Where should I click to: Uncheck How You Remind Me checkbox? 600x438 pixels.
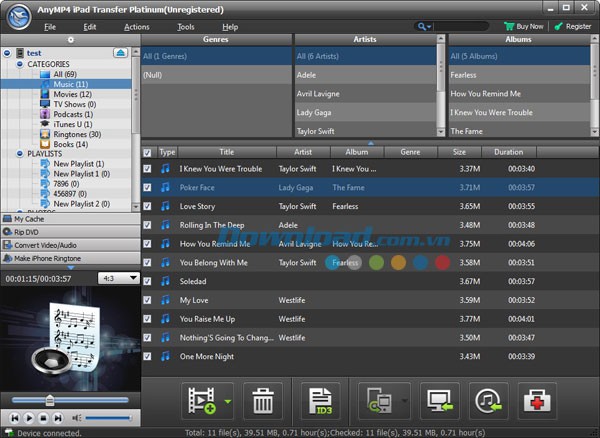(147, 243)
